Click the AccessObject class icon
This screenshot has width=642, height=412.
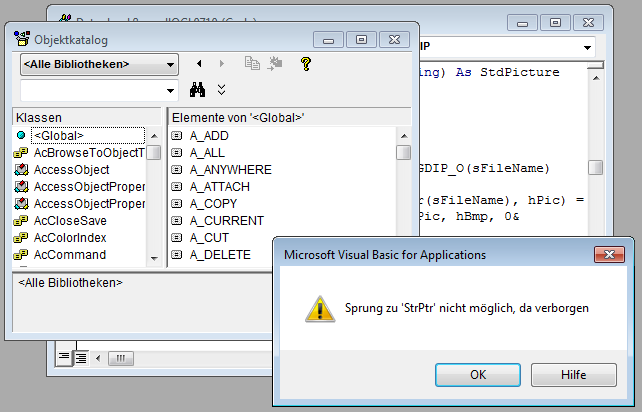(21, 170)
